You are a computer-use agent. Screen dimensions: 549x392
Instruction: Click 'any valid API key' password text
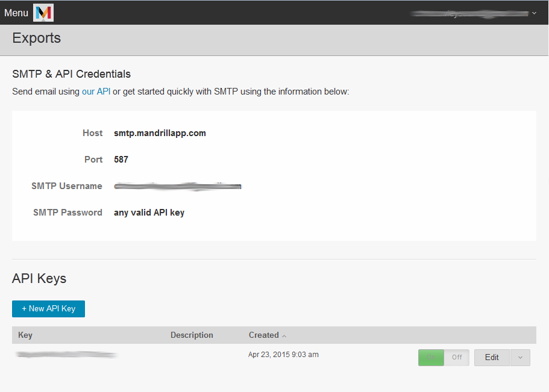click(x=149, y=213)
